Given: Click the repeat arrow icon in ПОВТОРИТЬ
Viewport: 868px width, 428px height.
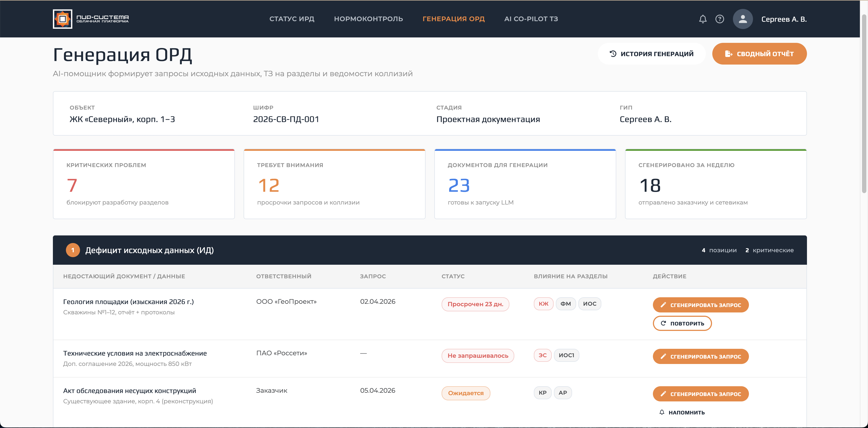Looking at the screenshot, I should 663,323.
